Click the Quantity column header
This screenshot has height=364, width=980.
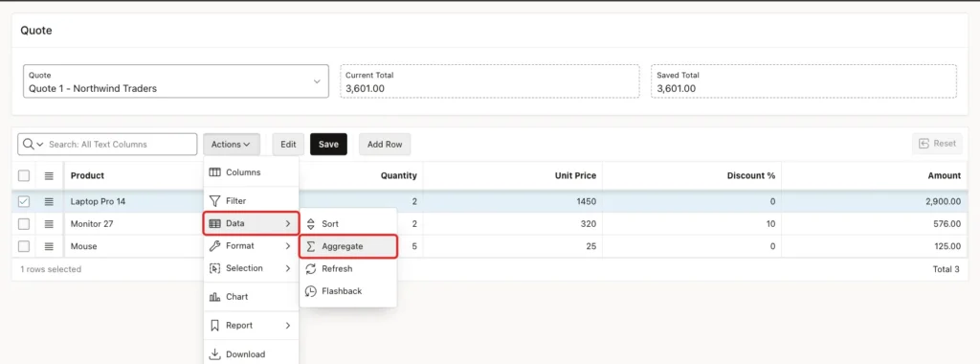[399, 175]
